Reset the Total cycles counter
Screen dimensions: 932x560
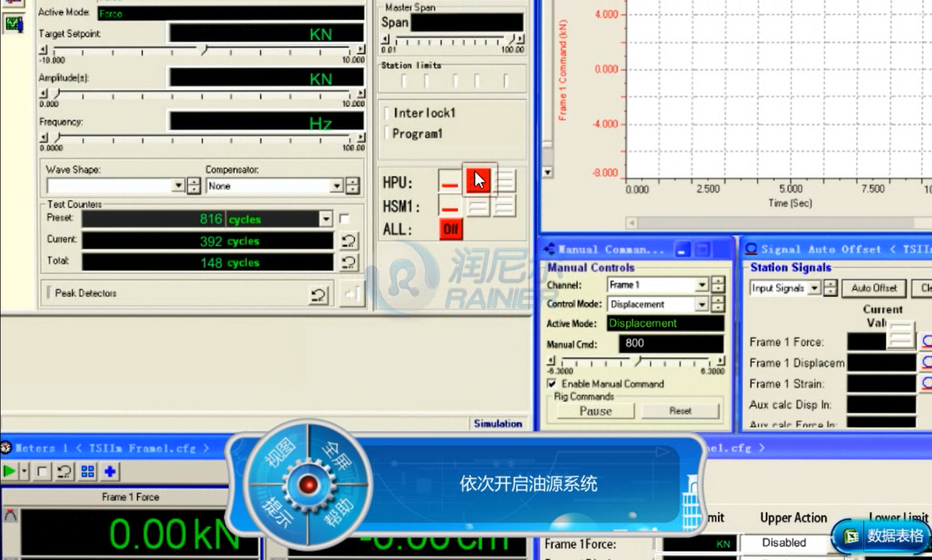click(x=349, y=262)
